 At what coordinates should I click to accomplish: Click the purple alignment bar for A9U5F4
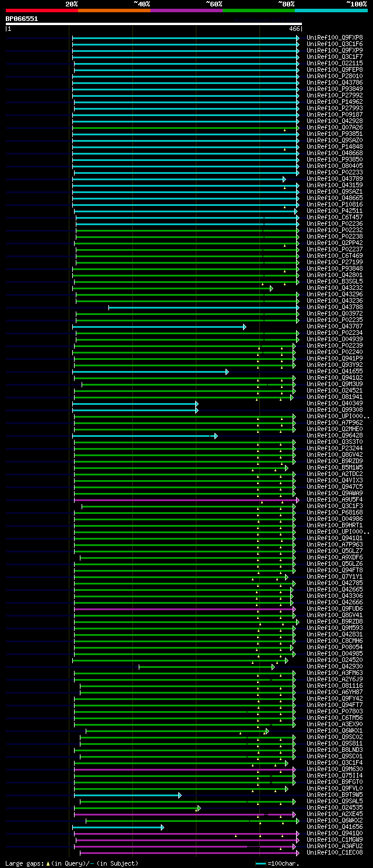pos(186,500)
